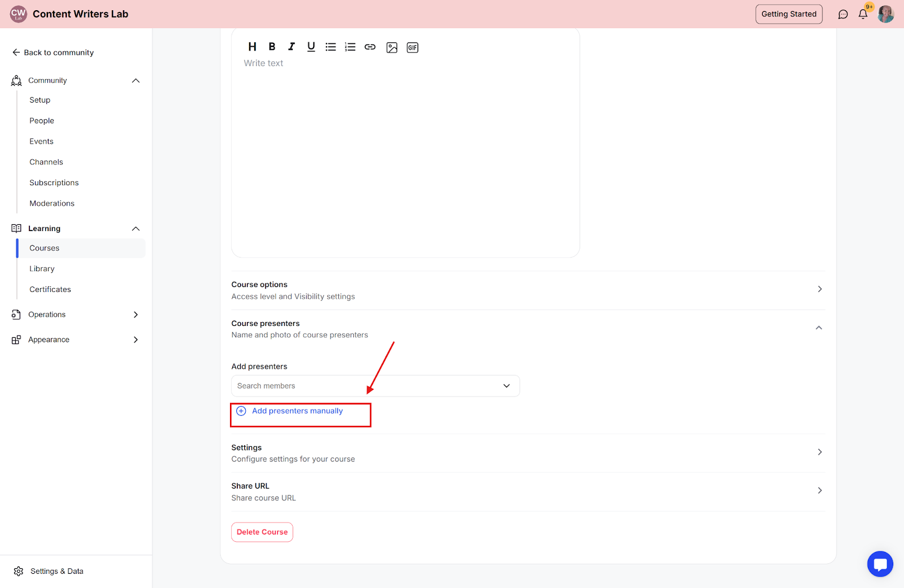The image size is (904, 588).
Task: Click the Community people icon
Action: (16, 81)
